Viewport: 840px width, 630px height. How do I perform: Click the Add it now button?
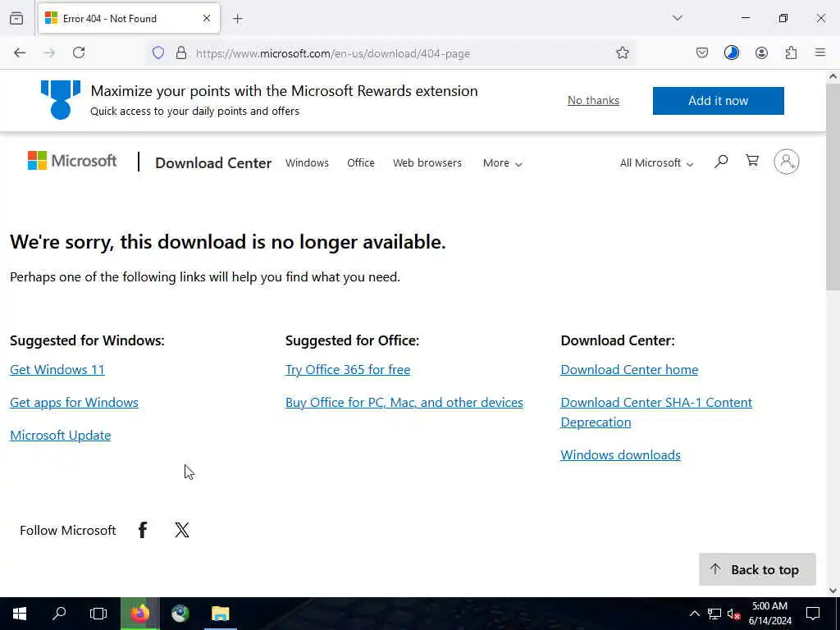718,101
